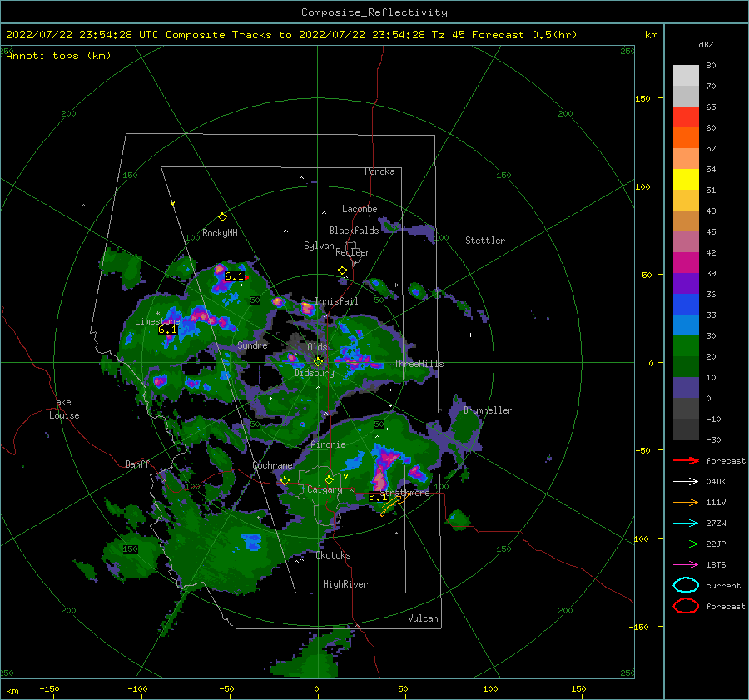Viewport: 749px width, 700px height.
Task: Click the Cochrane city label
Action: pyautogui.click(x=273, y=465)
